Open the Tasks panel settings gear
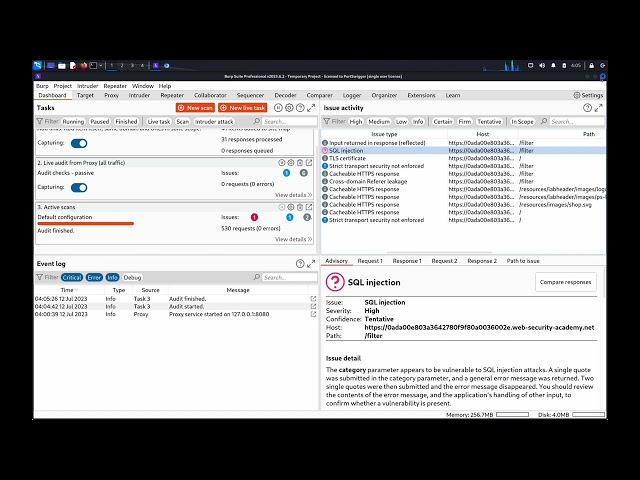The height and width of the screenshot is (480, 640). click(x=289, y=108)
